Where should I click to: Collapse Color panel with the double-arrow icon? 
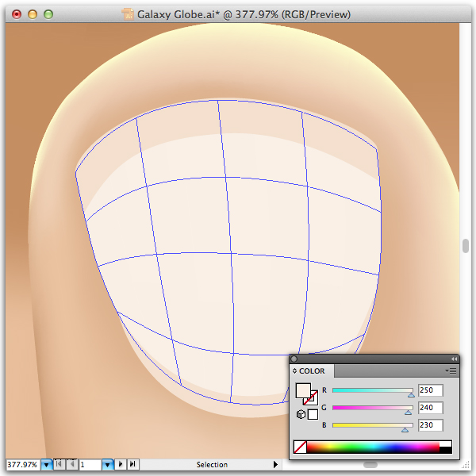pos(454,359)
